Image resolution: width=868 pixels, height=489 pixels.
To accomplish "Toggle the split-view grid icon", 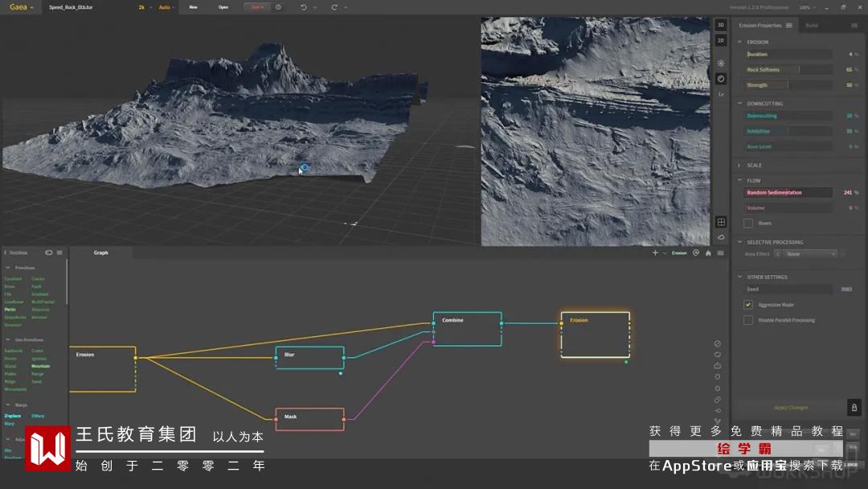I will [x=721, y=222].
